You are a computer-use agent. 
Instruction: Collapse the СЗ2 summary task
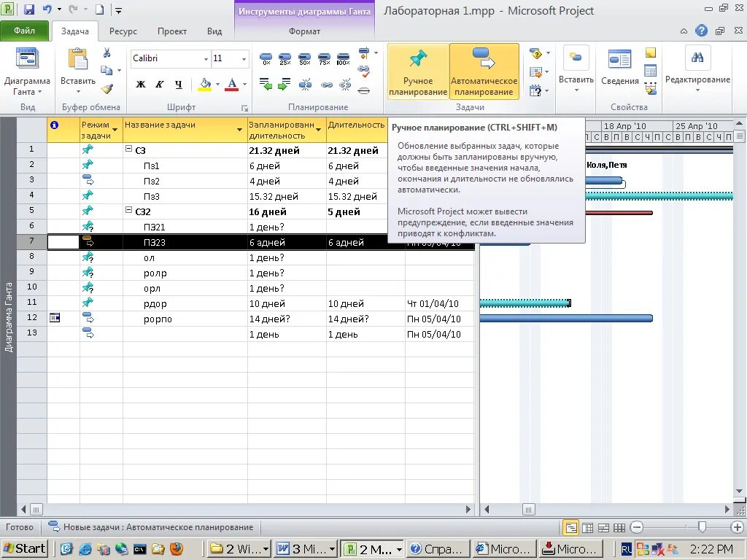[x=128, y=209]
